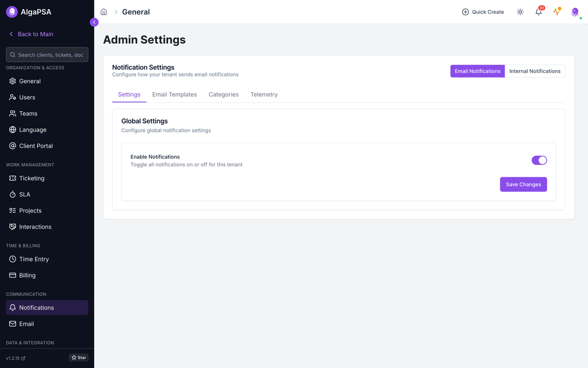The height and width of the screenshot is (368, 588).
Task: Collapse the sidebar with chevron button
Action: point(94,22)
